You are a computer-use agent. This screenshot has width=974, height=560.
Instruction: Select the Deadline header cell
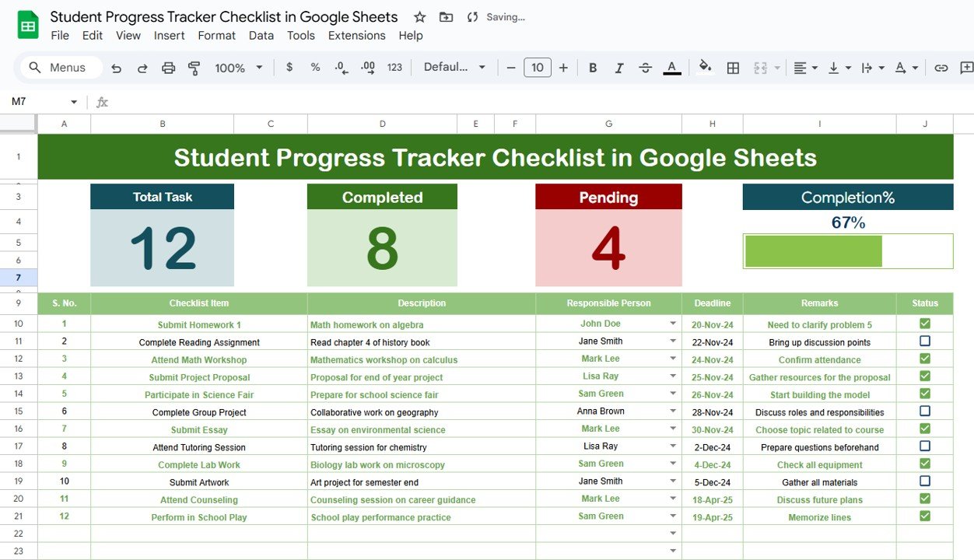pyautogui.click(x=713, y=303)
